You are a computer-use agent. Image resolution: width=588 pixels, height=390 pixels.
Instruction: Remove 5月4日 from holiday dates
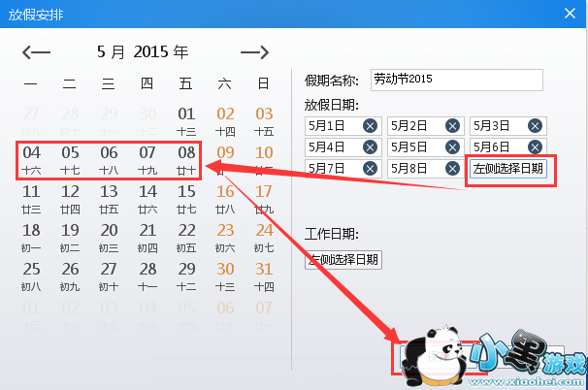pos(370,147)
